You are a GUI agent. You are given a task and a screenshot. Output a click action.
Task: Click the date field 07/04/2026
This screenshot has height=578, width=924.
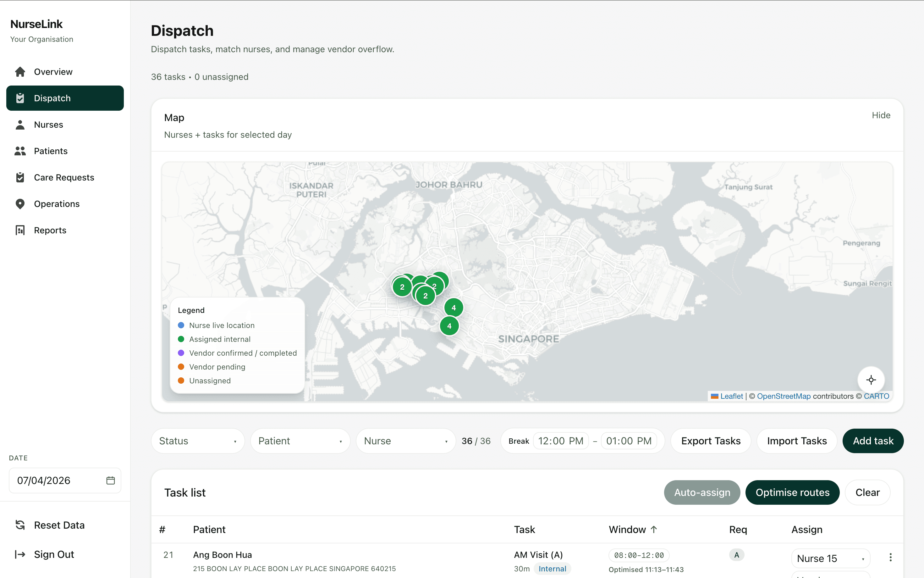coord(65,481)
